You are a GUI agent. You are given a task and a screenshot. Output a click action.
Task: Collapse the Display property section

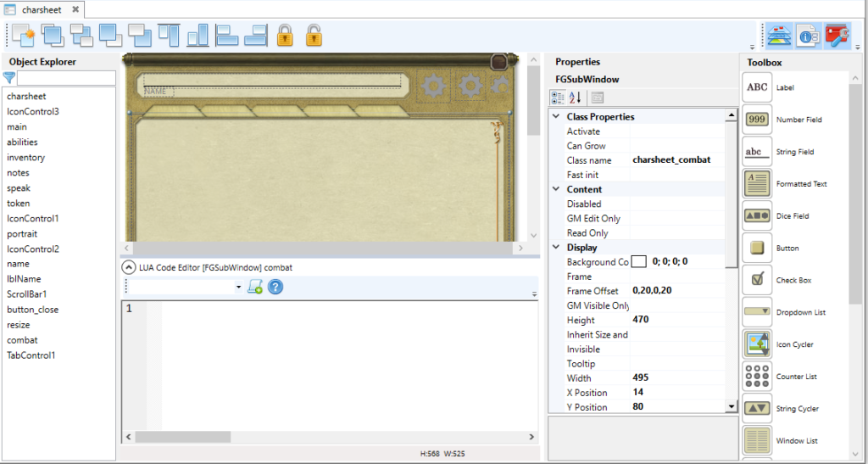(556, 248)
